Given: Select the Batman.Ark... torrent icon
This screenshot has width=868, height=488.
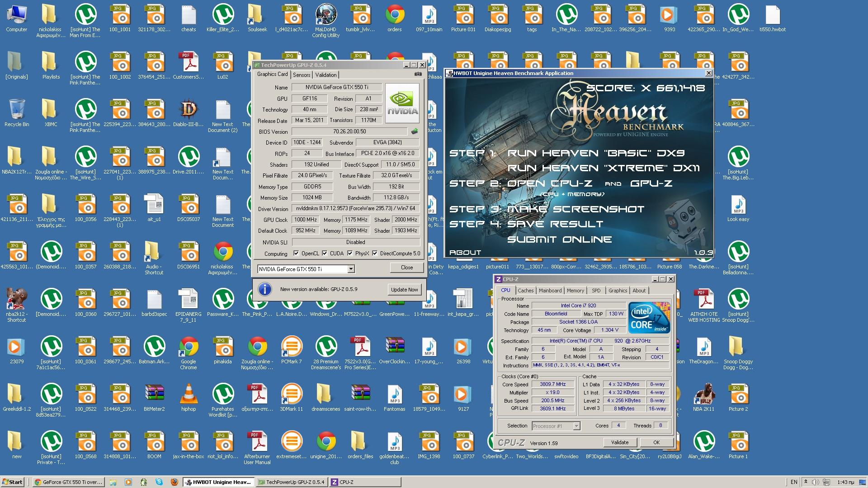Looking at the screenshot, I should point(154,350).
